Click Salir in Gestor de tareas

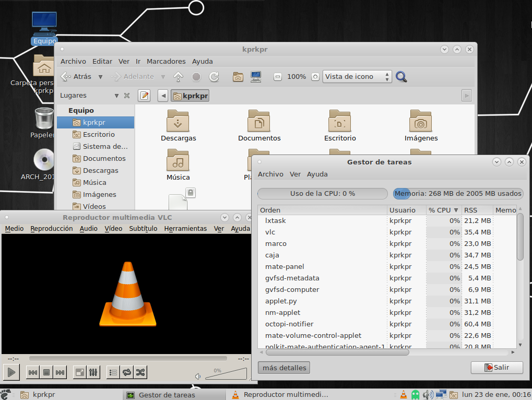tap(496, 368)
